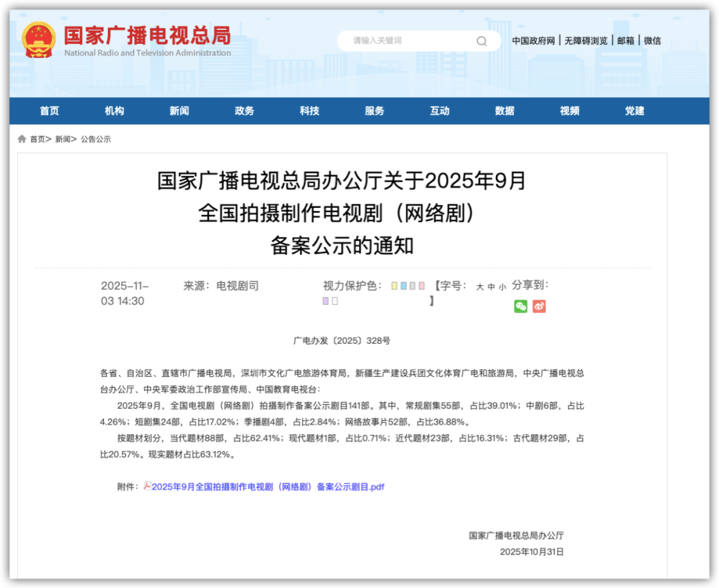
Task: Share the article via the Weibo icon
Action: pos(539,306)
